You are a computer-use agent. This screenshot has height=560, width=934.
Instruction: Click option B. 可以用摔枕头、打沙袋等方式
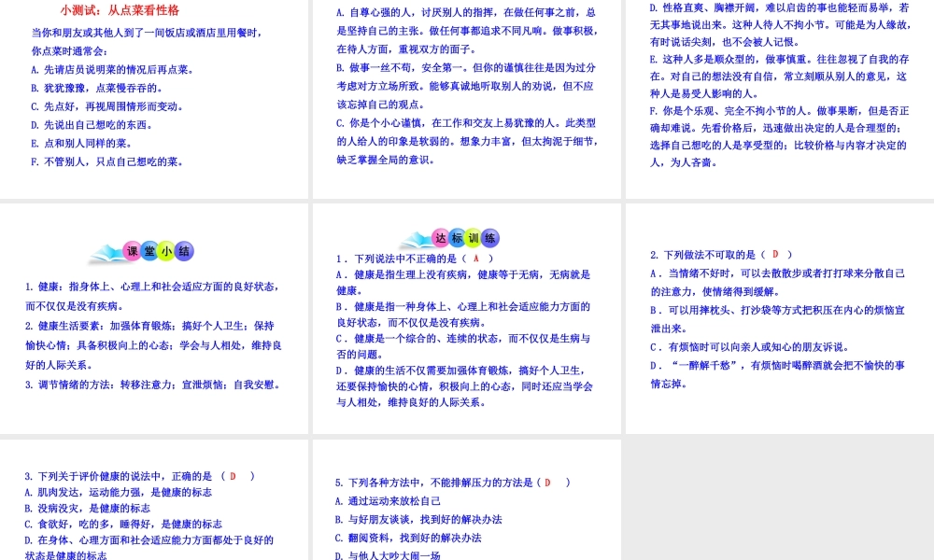click(x=778, y=319)
